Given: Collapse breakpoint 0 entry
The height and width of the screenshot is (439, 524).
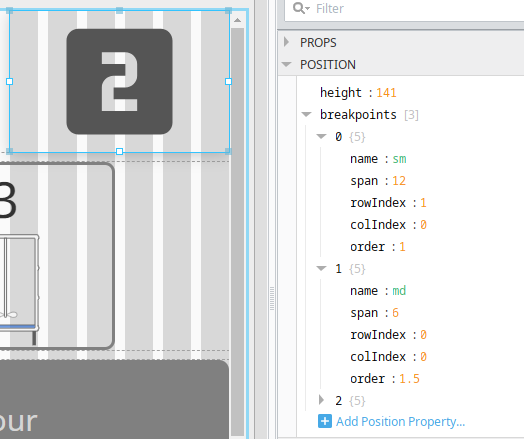Looking at the screenshot, I should 321,136.
